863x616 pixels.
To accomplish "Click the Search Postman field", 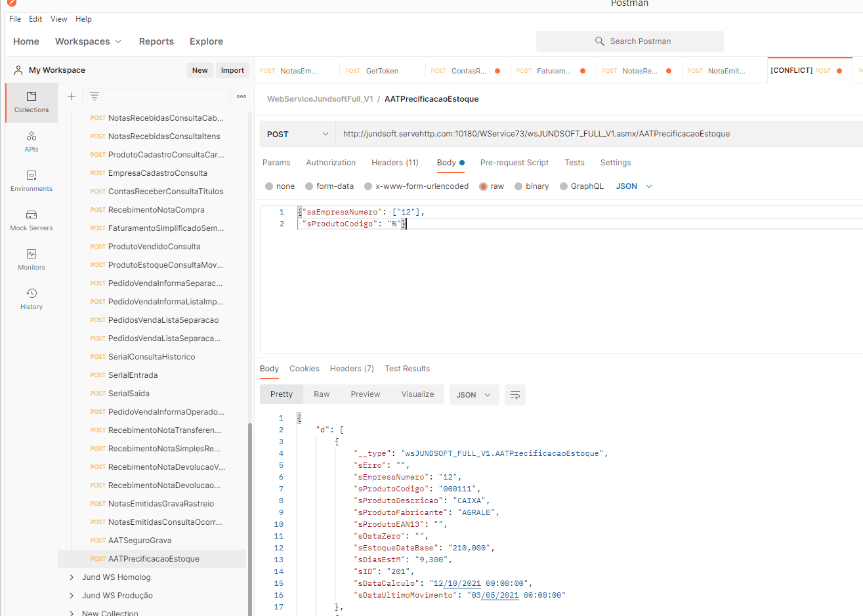I will pyautogui.click(x=630, y=41).
